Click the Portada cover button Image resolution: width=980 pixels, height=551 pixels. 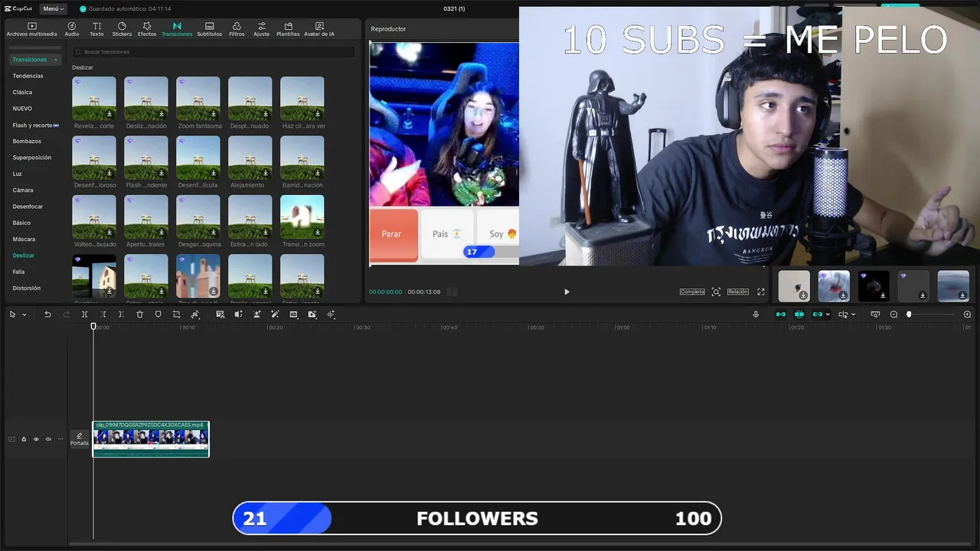80,439
